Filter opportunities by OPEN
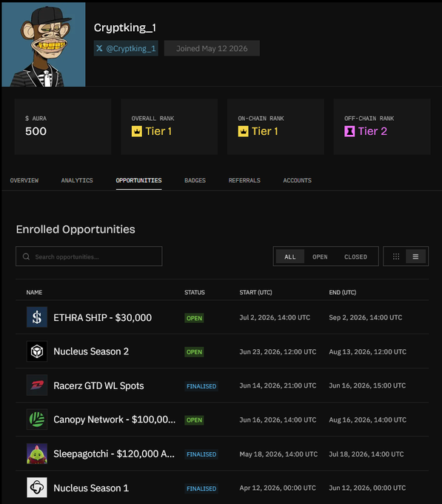The image size is (442, 504). (x=320, y=256)
